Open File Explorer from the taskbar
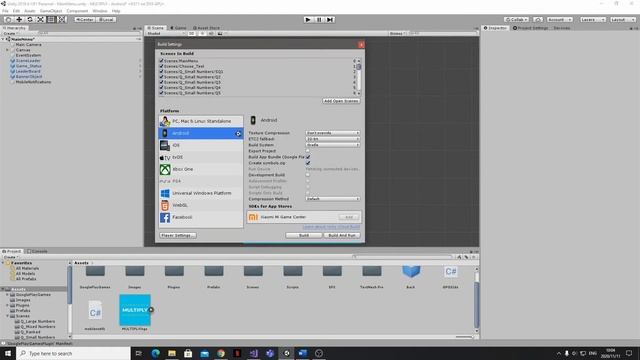The width and height of the screenshot is (640, 360). [172, 353]
